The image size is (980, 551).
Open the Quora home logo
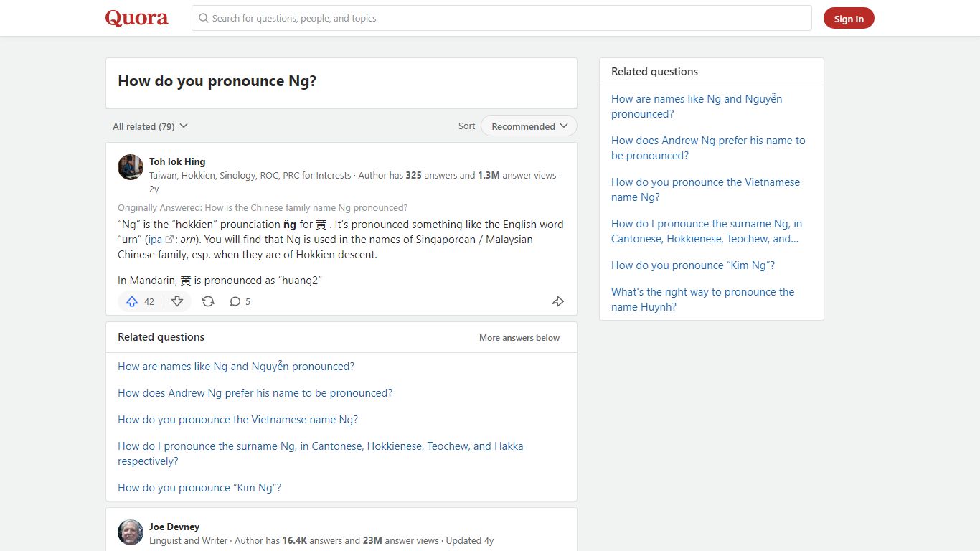[x=136, y=18]
